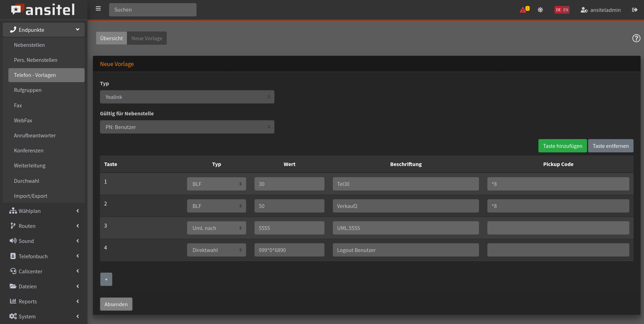Open the warning alert notification icon

tap(524, 10)
